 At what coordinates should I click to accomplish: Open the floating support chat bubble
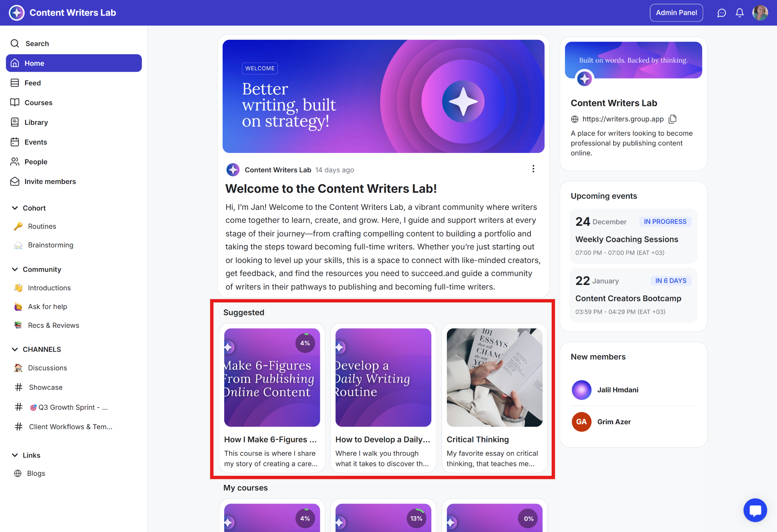[x=755, y=510]
